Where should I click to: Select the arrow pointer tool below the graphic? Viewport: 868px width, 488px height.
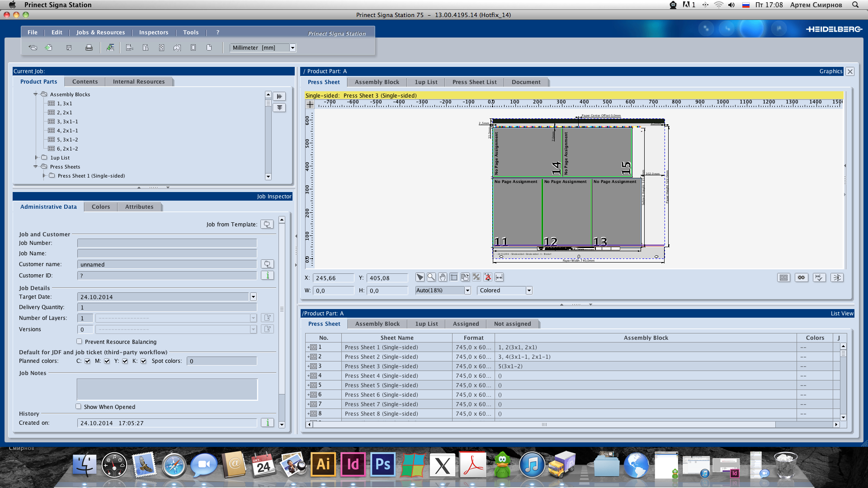pos(420,277)
